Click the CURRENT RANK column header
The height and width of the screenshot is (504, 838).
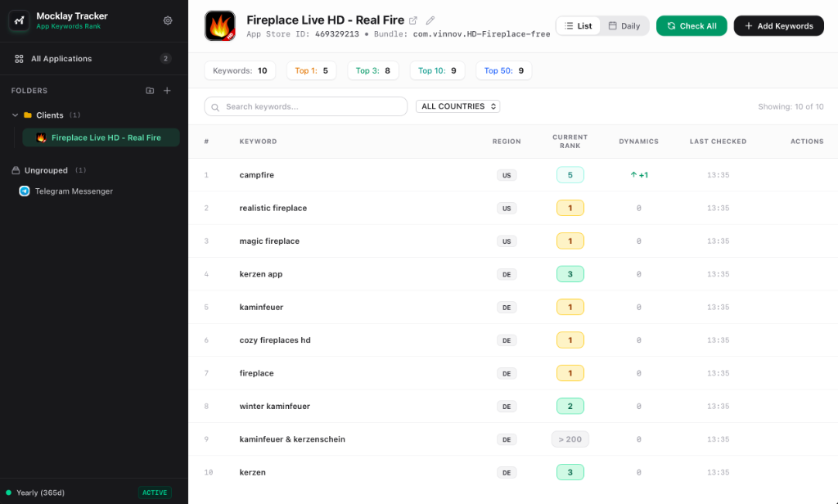(570, 142)
